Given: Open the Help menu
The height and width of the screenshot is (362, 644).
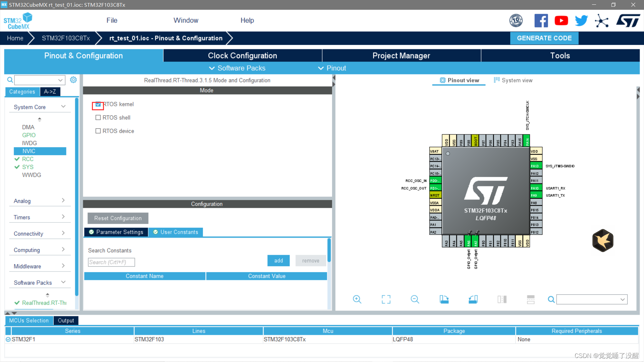Looking at the screenshot, I should (x=247, y=20).
